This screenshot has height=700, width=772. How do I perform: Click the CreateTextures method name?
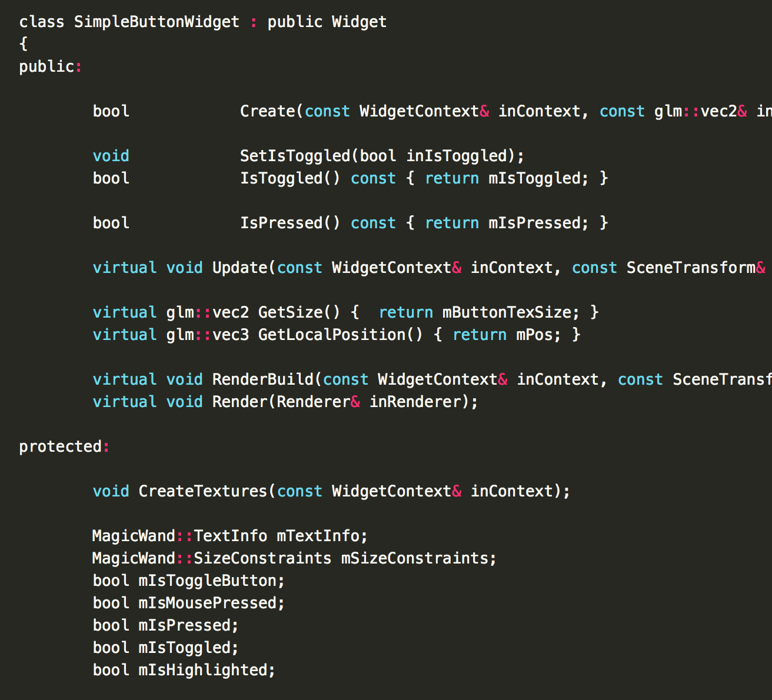[202, 491]
